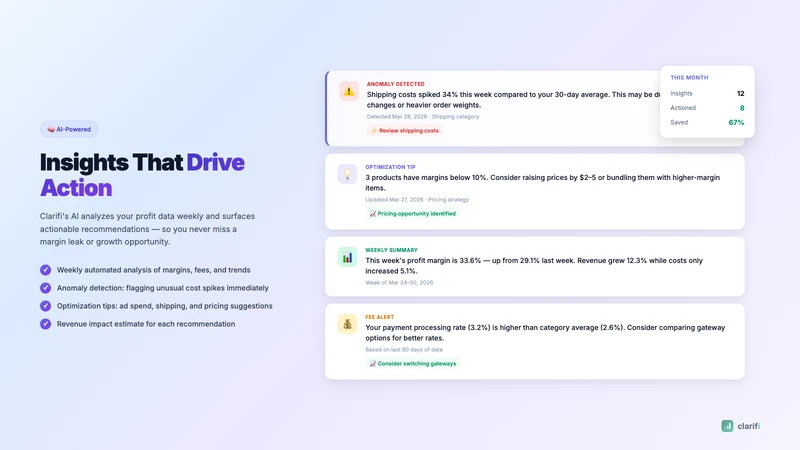Click the 3 products margins below 10% message
Screen dimensions: 800x450
(543, 183)
